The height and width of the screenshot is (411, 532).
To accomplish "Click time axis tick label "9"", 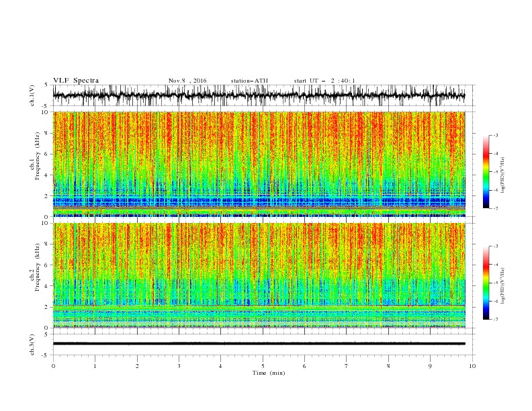I will click(x=430, y=366).
